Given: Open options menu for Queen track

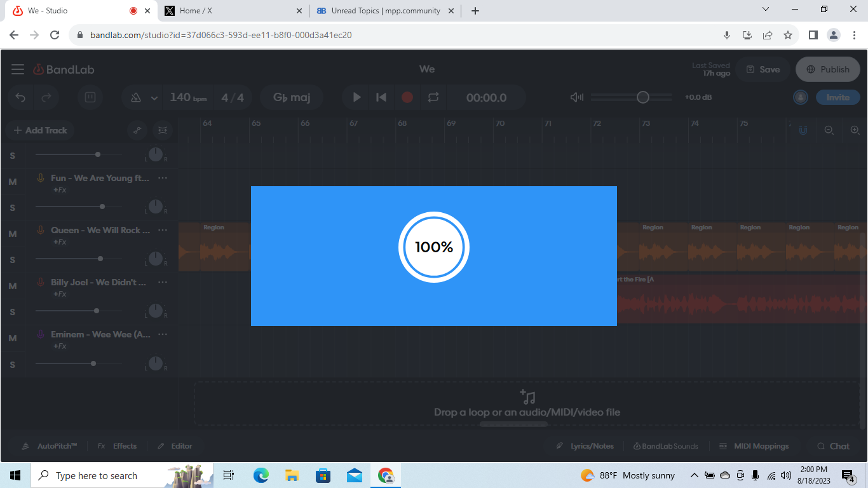Looking at the screenshot, I should coord(163,231).
